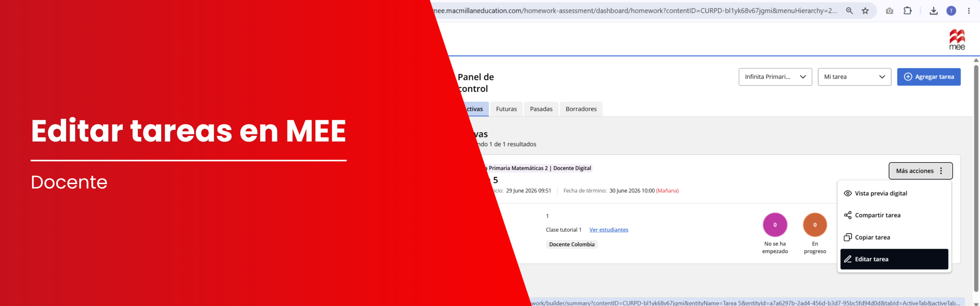The width and height of the screenshot is (980, 306).
Task: Click the scrollbar up arrow
Action: click(976, 60)
